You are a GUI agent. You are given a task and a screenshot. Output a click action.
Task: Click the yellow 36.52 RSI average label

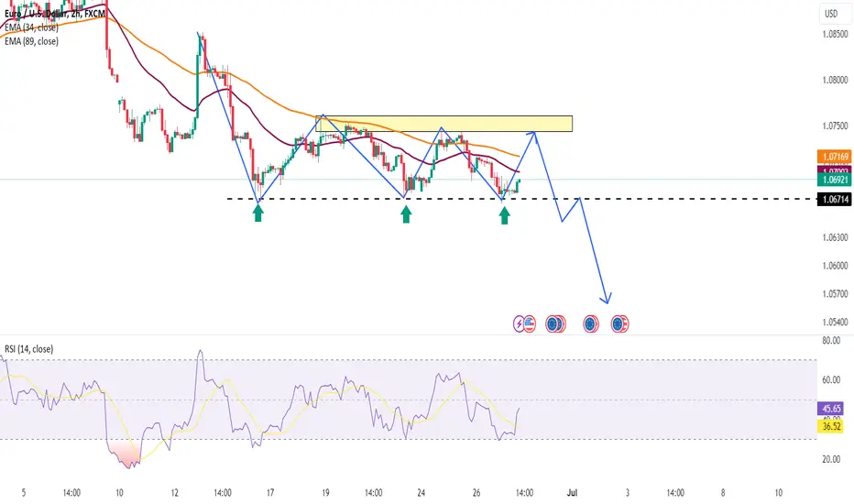click(831, 426)
